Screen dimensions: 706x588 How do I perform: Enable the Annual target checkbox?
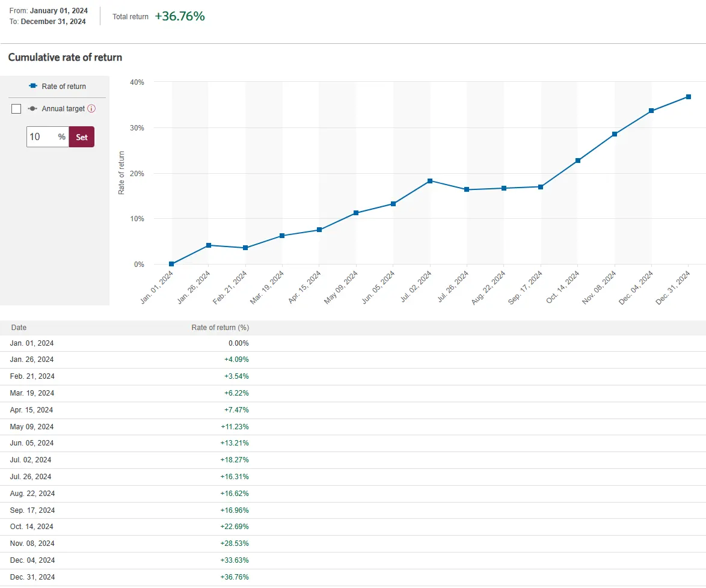point(16,108)
